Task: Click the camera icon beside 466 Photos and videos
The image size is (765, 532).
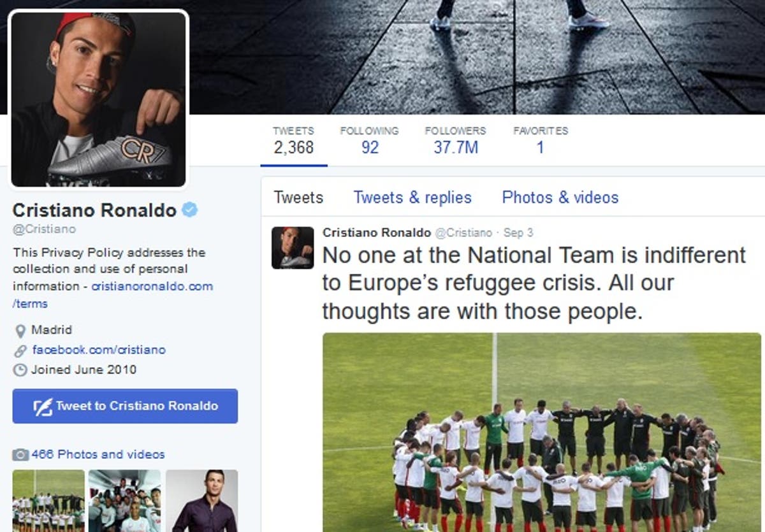Action: coord(20,455)
